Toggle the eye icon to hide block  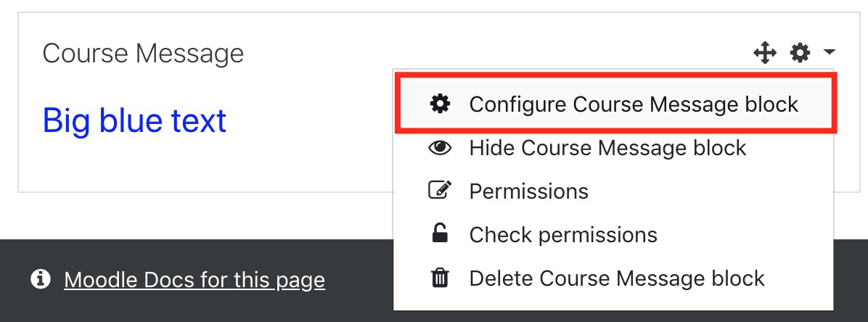[440, 148]
